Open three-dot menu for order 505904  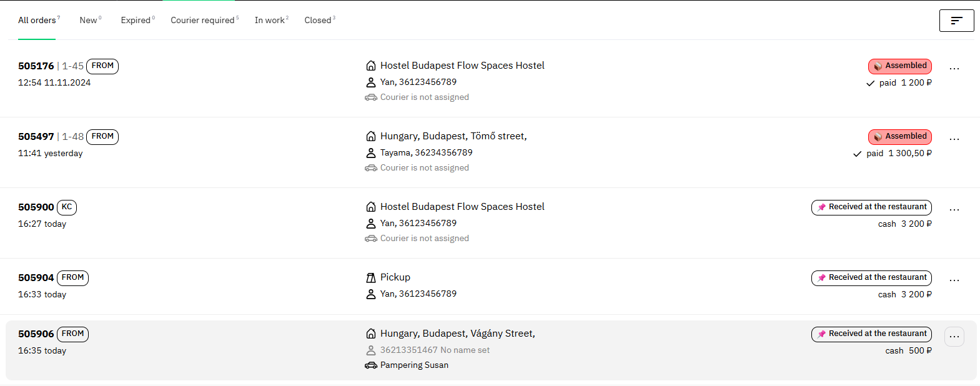click(x=954, y=280)
